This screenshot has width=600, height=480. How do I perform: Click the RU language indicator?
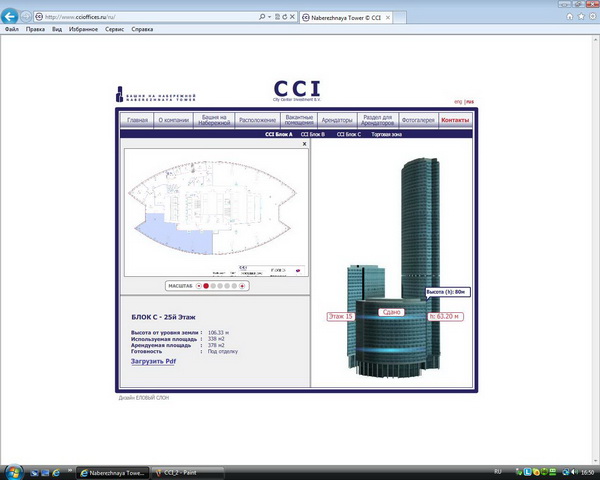click(x=498, y=472)
